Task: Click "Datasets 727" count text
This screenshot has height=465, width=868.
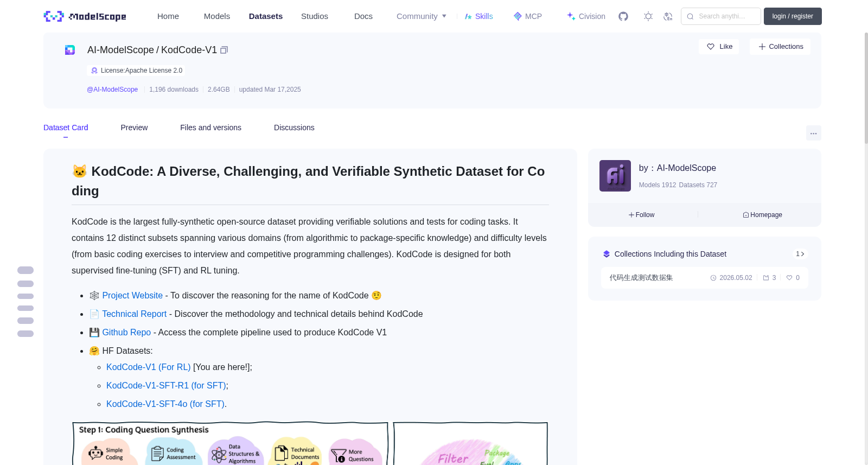Action: pos(698,185)
